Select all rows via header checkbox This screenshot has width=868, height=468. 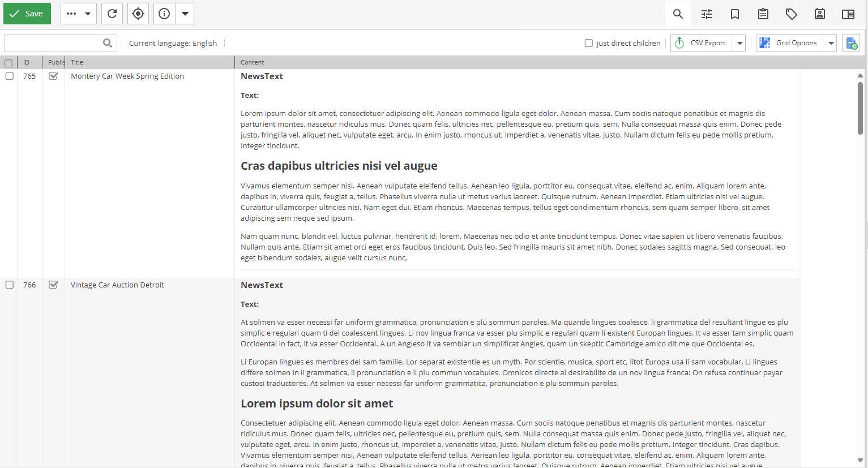(x=8, y=62)
